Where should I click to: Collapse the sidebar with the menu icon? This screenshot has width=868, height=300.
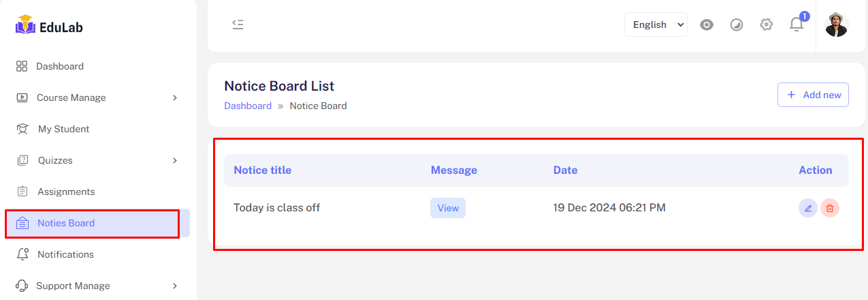point(238,25)
